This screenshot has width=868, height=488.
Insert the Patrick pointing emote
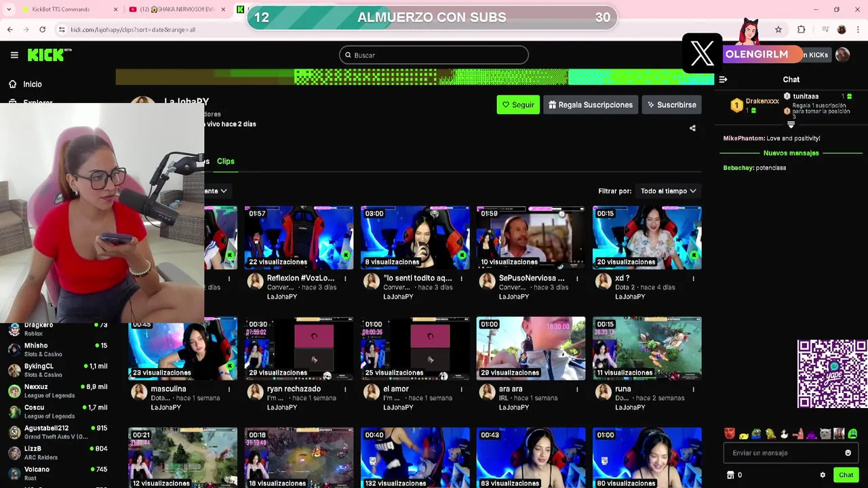[x=798, y=434]
